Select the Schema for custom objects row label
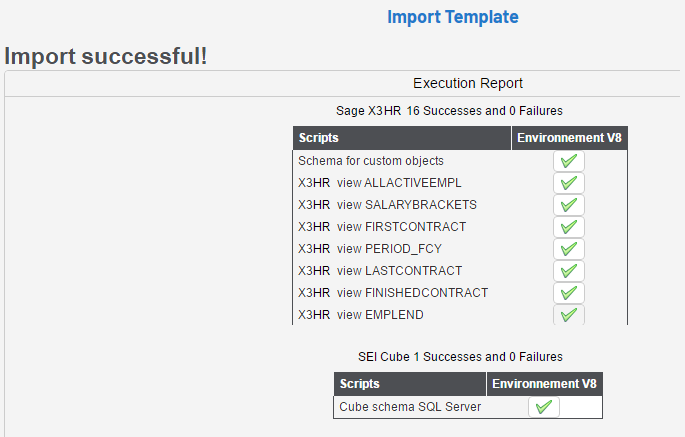 point(370,161)
